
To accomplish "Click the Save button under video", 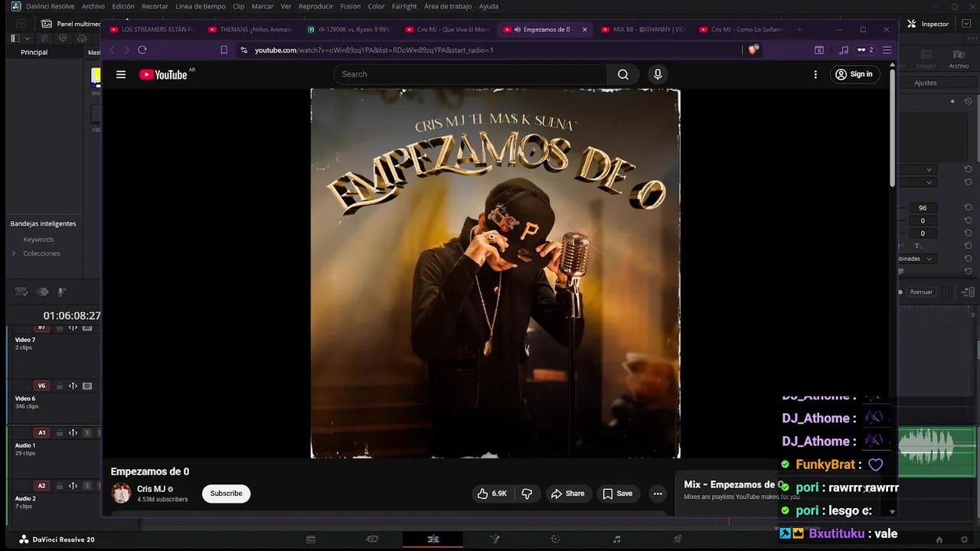I will click(x=618, y=494).
